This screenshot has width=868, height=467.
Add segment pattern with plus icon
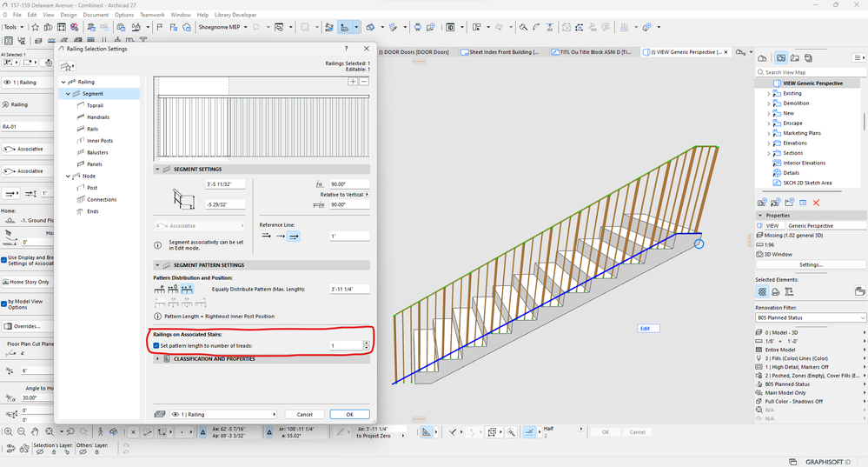pos(353,82)
